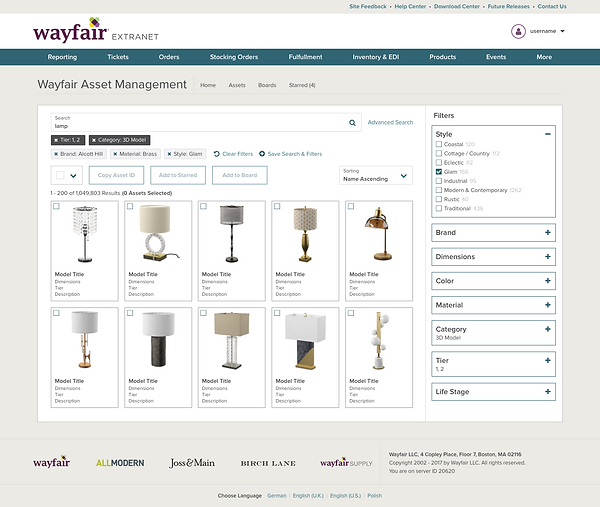Open the Site Feedback link

[x=368, y=7]
